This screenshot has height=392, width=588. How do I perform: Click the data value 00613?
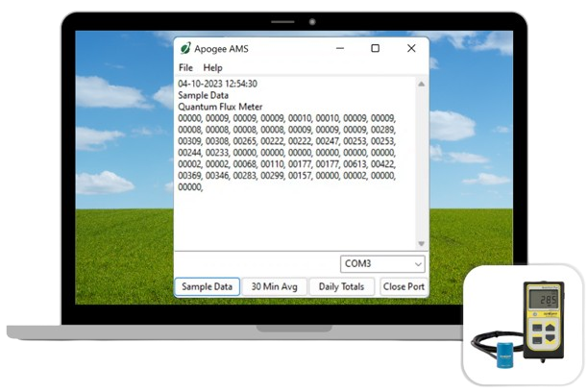[355, 164]
